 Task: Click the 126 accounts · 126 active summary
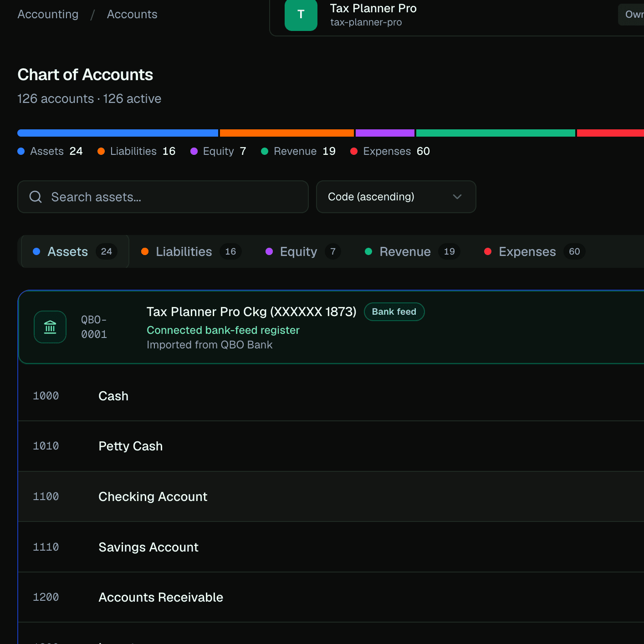pos(89,99)
